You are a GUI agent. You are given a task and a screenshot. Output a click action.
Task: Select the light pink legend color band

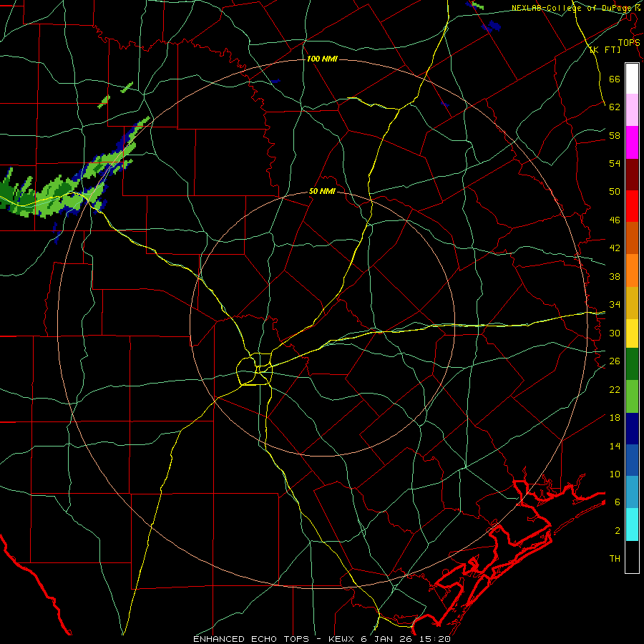632,109
